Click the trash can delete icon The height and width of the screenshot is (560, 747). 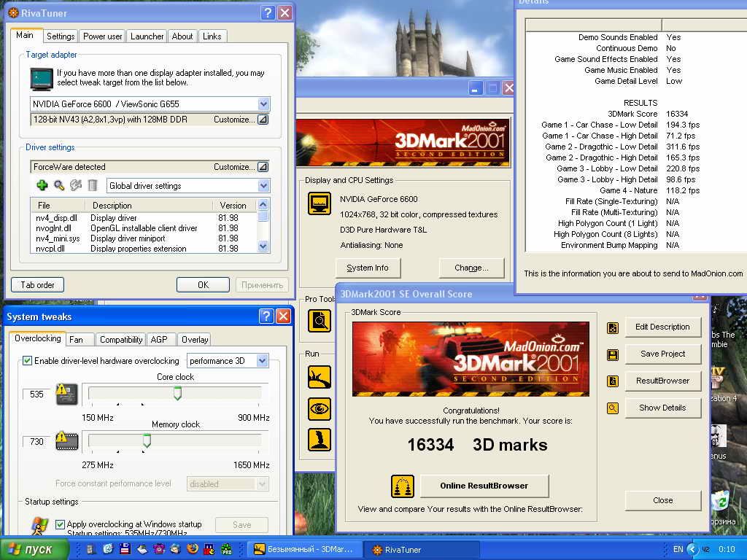click(93, 185)
